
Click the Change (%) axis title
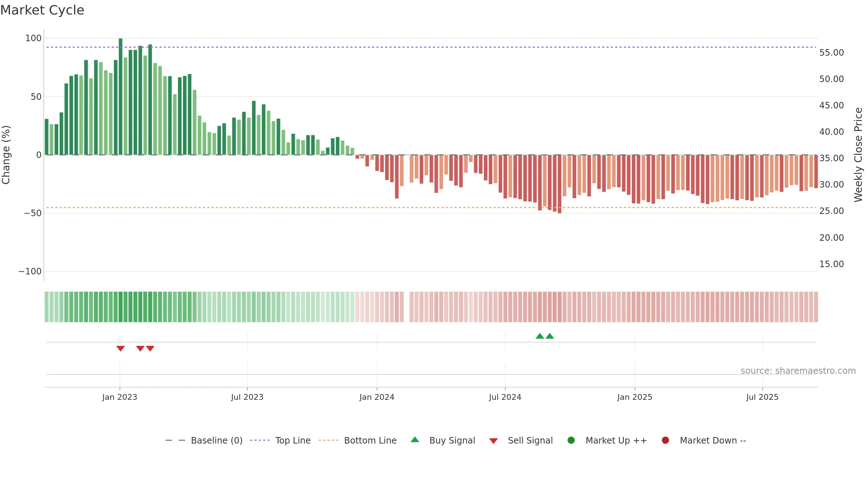tap(6, 155)
